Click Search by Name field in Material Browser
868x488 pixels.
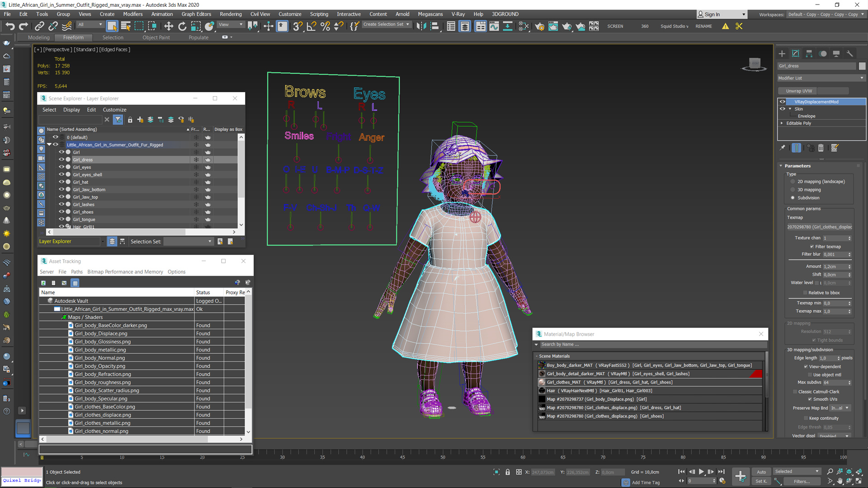point(650,344)
